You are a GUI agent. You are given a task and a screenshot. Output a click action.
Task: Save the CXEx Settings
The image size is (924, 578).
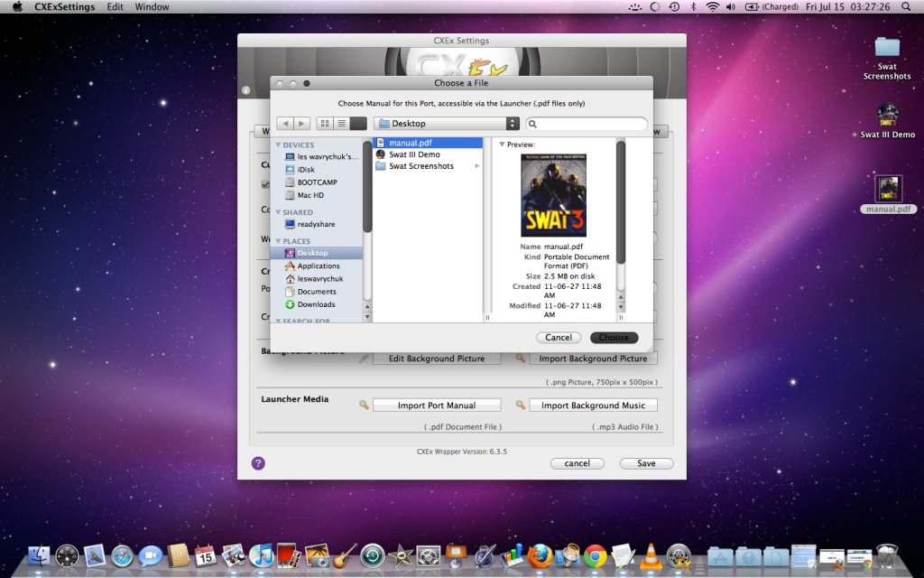point(646,463)
